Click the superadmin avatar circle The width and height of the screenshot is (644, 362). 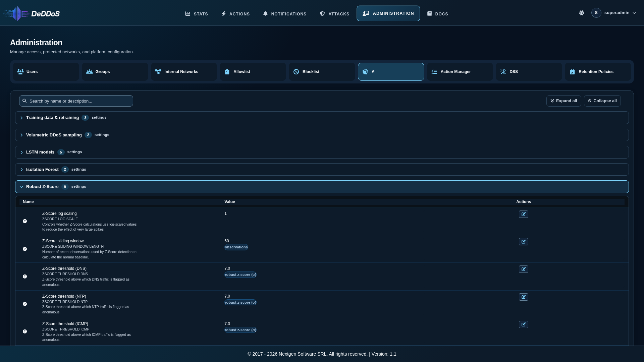[596, 13]
